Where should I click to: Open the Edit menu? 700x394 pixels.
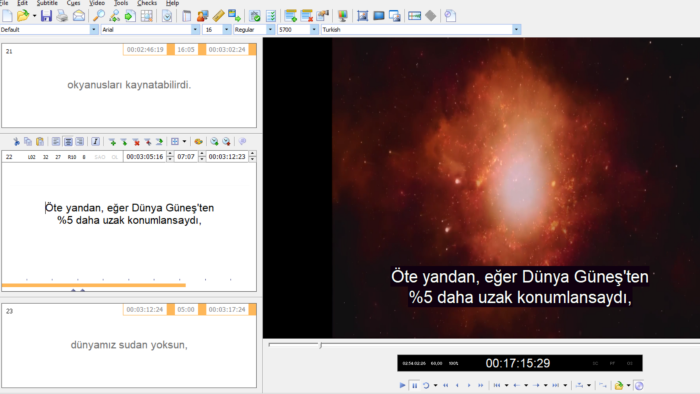[x=22, y=3]
